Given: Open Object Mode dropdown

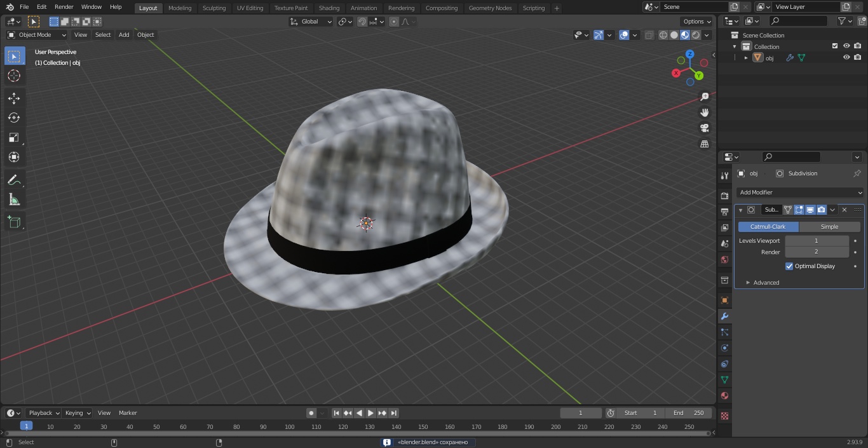Looking at the screenshot, I should pos(37,35).
